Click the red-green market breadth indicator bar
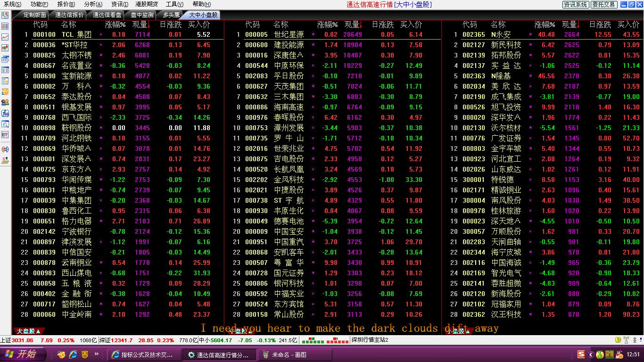The height and width of the screenshot is (362, 644). pyautogui.click(x=324, y=340)
